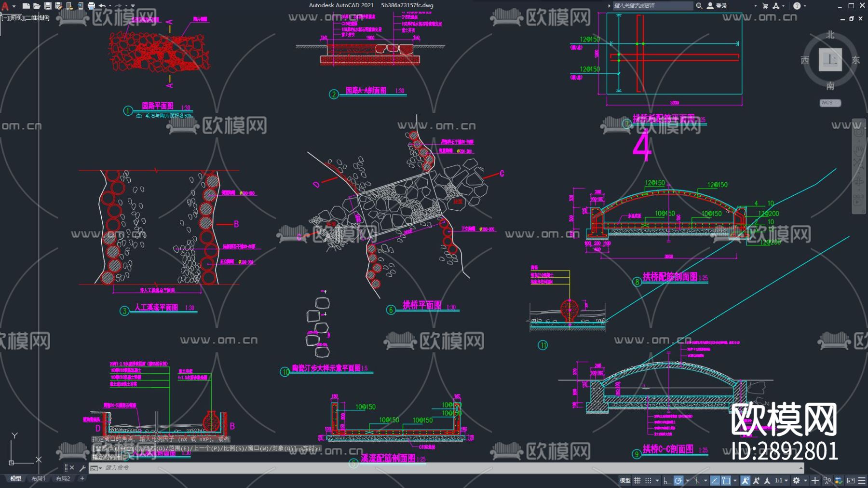
Task: Click the Graphics Performance status bar icon
Action: 839,480
